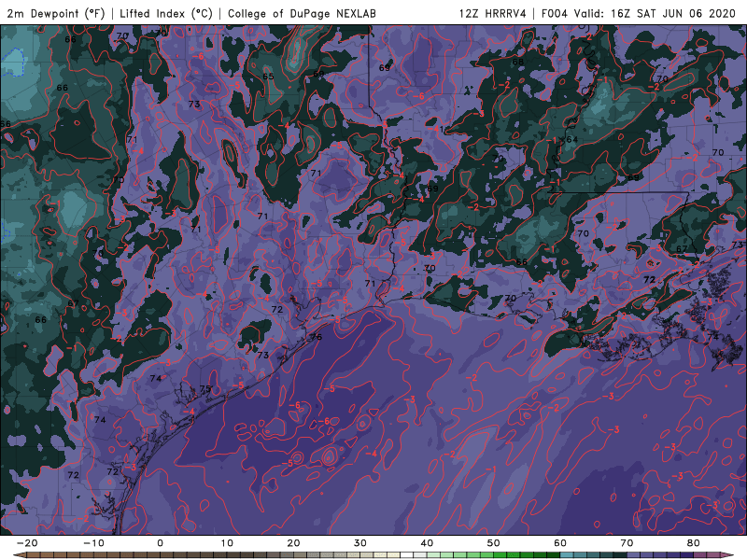747x560 pixels.
Task: Click the 'College of DuPage NEXLAB' credit
Action: pyautogui.click(x=302, y=13)
